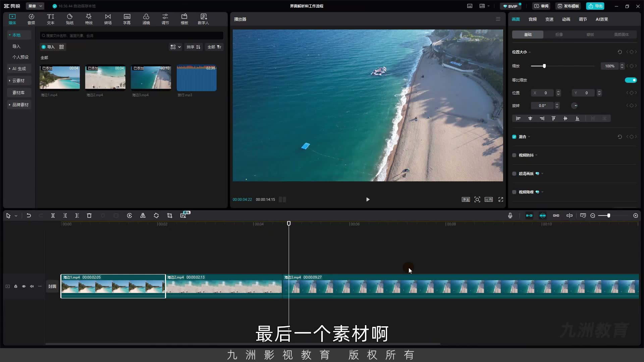Click the rotation dial knob
This screenshot has height=362, width=644.
coord(575,106)
